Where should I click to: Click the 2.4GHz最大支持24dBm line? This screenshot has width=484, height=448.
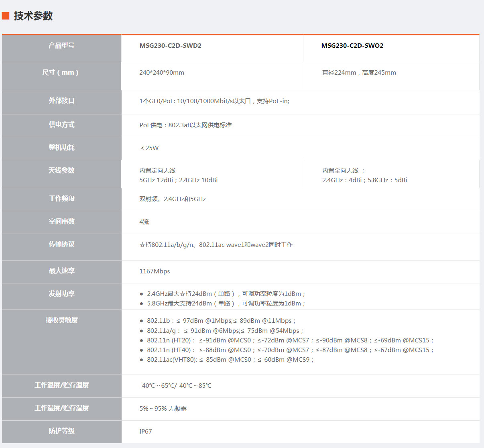tap(226, 294)
